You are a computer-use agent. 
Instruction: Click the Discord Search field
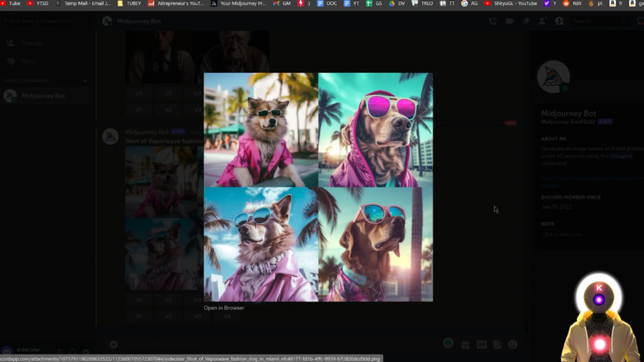[x=599, y=21]
